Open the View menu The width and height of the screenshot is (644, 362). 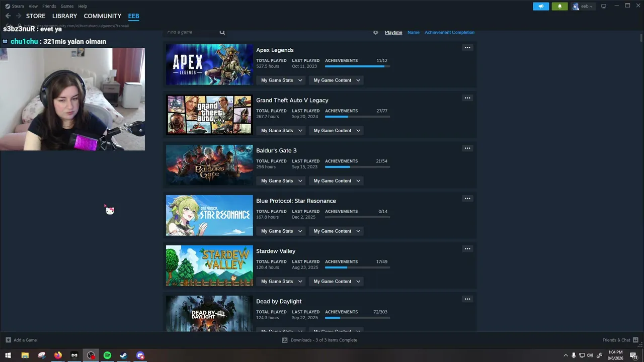(x=33, y=6)
